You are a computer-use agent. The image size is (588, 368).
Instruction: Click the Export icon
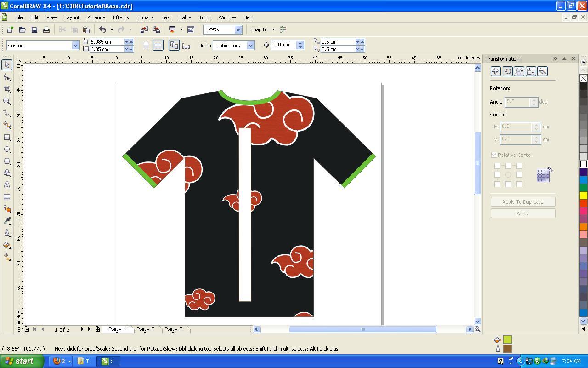click(x=156, y=29)
